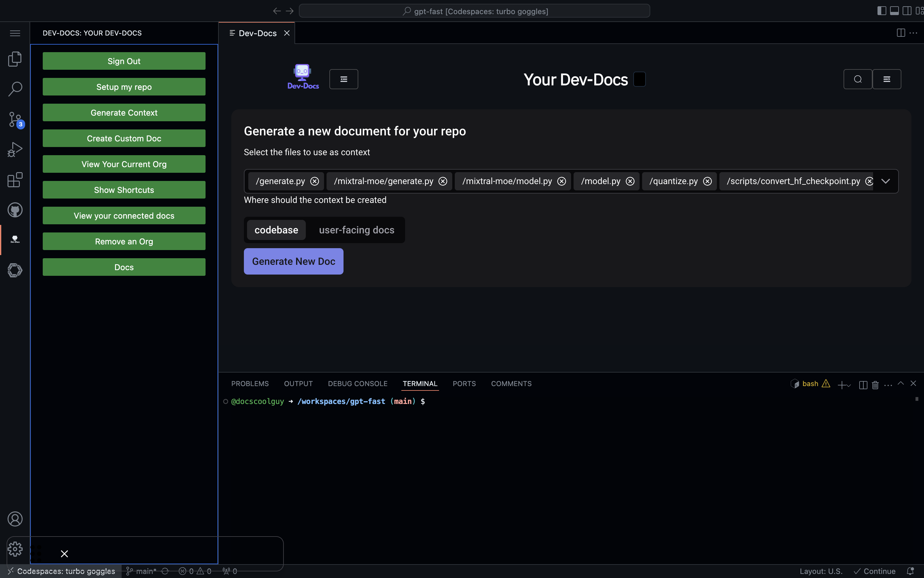The image size is (924, 578).
Task: Expand the context files dropdown chevron
Action: (885, 181)
